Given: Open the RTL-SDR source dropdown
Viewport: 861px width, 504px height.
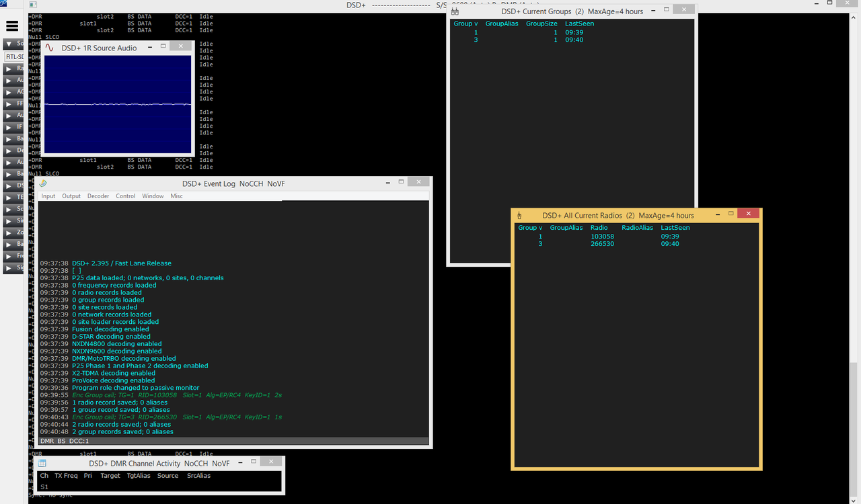Looking at the screenshot, I should [13, 56].
